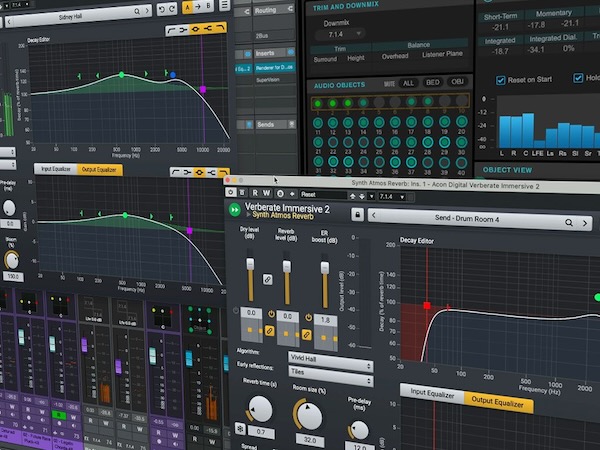
Task: Toggle high-cut band icon in upper Decay Editor
Action: [x=220, y=28]
